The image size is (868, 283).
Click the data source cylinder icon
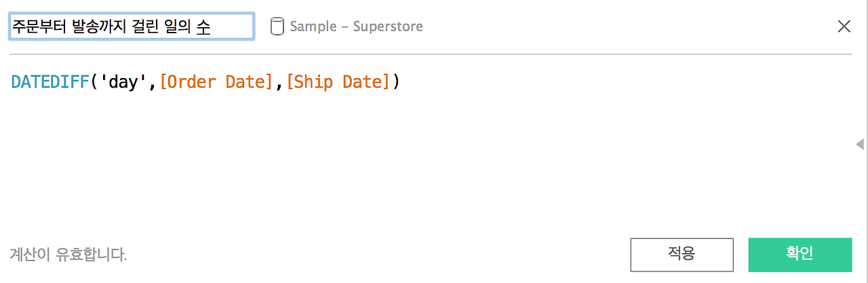(277, 26)
